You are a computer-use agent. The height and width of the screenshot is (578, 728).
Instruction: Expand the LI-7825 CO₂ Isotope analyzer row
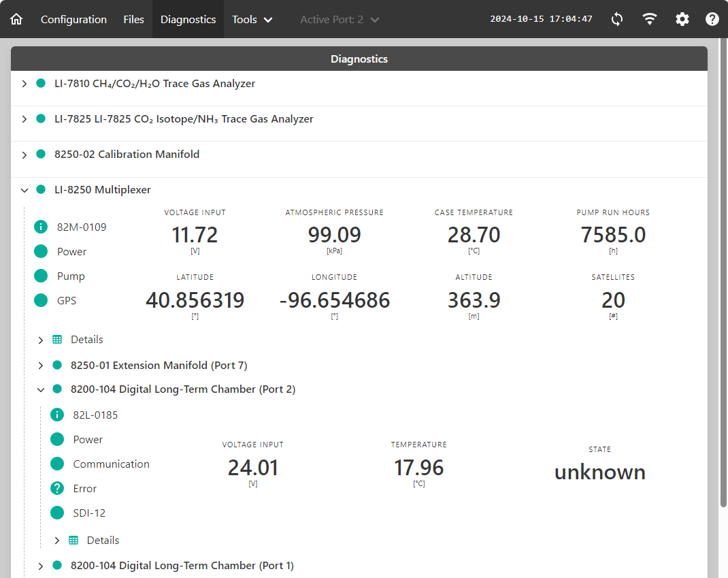pyautogui.click(x=24, y=119)
